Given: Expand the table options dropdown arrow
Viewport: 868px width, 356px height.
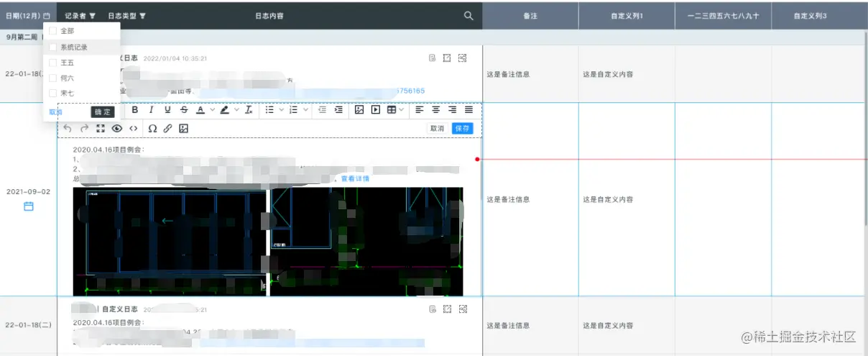Looking at the screenshot, I should (401, 110).
